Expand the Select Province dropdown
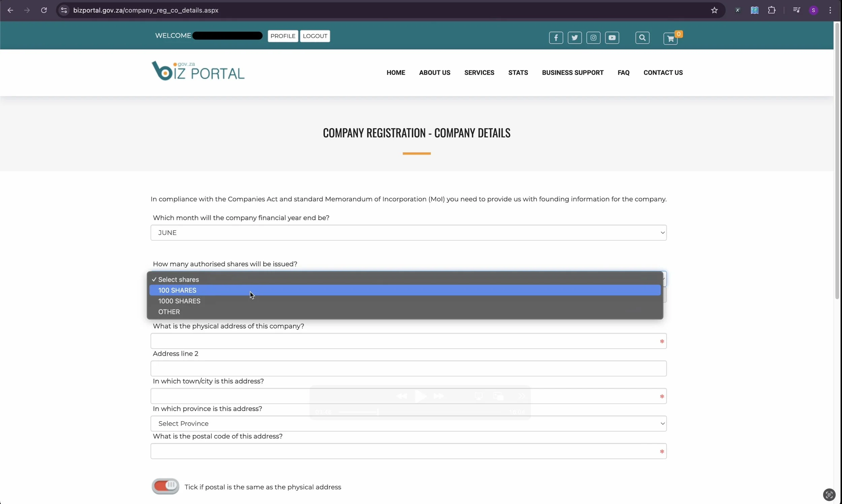The image size is (842, 504). coord(408,424)
